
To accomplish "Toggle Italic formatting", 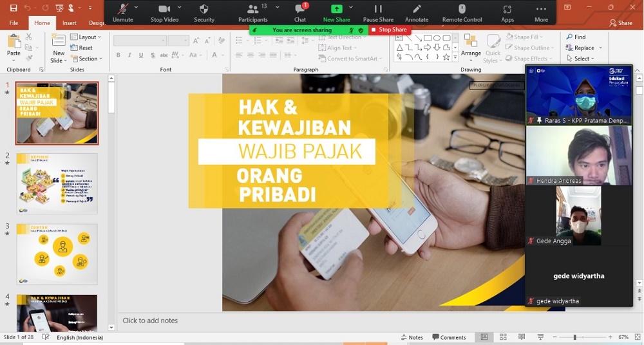I will coord(130,55).
